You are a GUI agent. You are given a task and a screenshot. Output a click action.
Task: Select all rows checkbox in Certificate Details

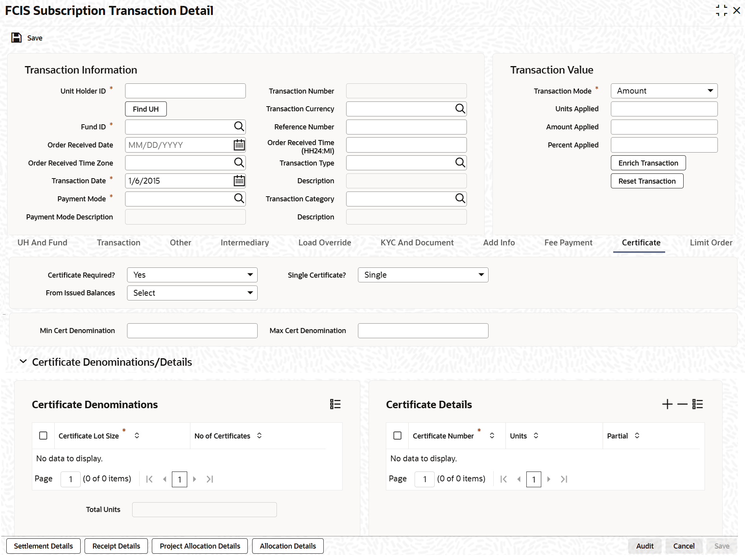(x=397, y=436)
